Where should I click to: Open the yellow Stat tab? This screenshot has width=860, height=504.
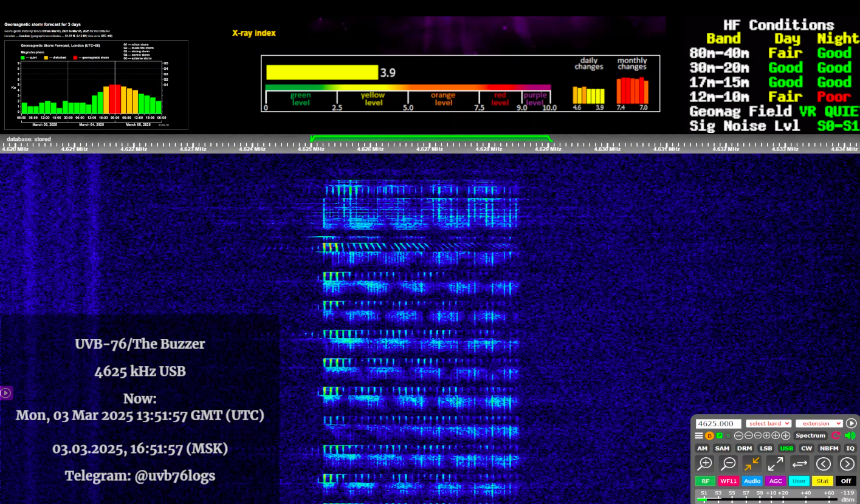[823, 481]
